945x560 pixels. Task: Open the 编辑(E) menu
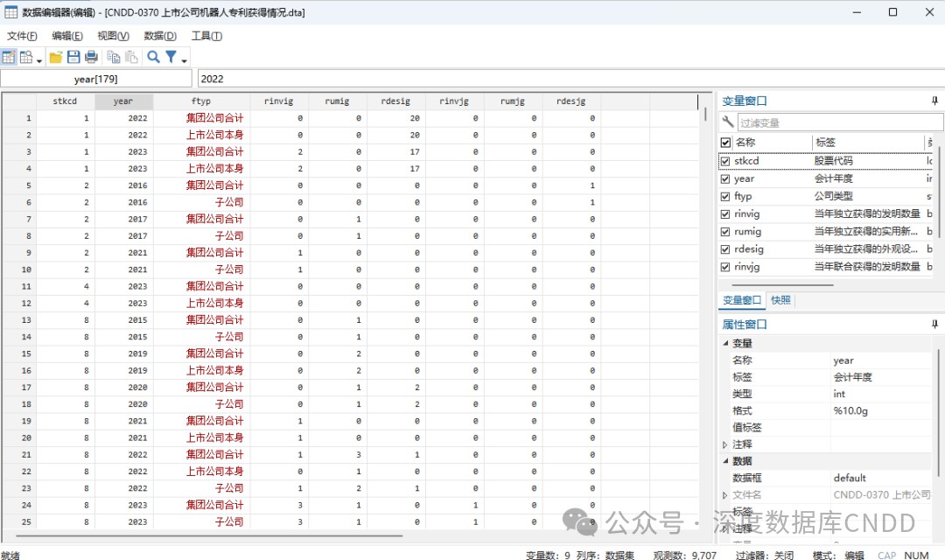pyautogui.click(x=66, y=36)
